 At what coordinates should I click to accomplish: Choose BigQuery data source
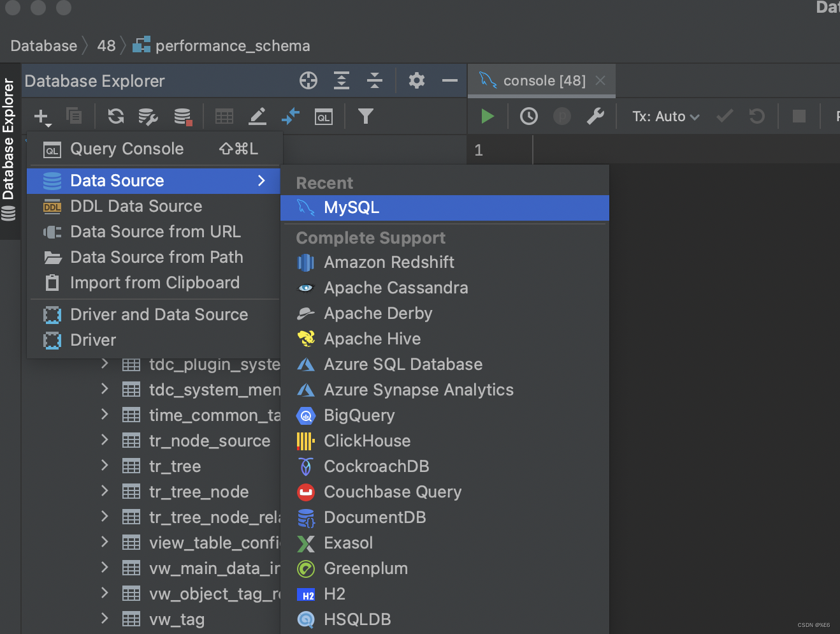[445, 416]
